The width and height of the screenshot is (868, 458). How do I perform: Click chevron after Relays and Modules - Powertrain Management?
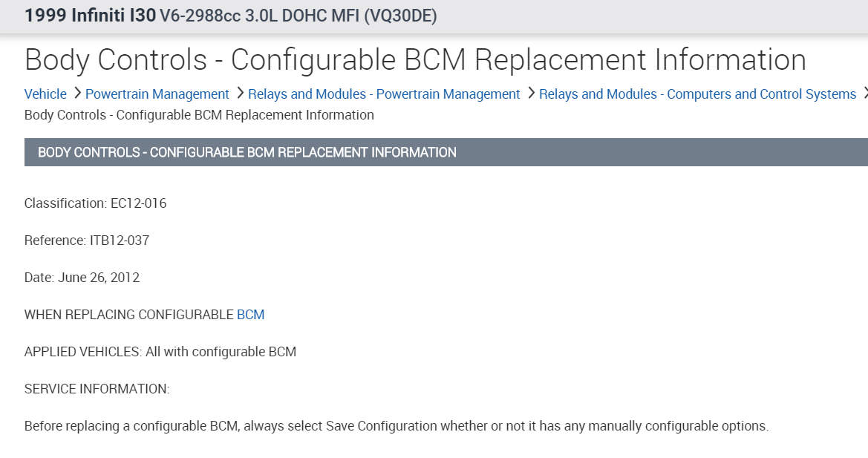(x=530, y=94)
